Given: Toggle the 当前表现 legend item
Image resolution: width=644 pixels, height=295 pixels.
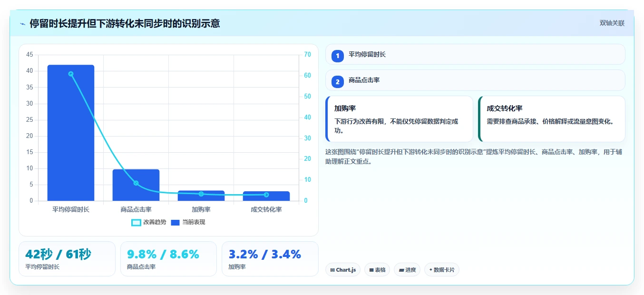Looking at the screenshot, I should [188, 222].
